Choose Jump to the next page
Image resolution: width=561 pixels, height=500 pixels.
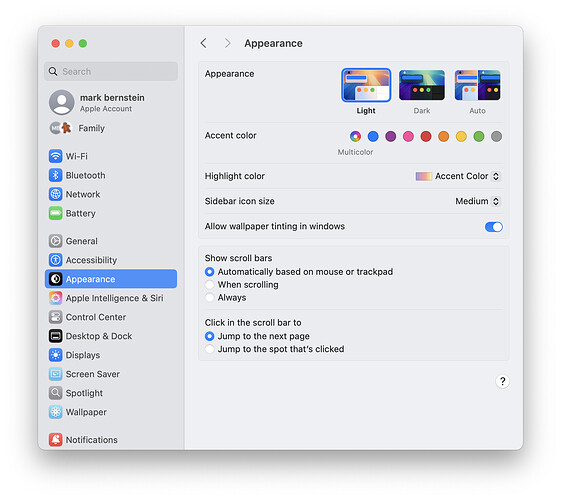pyautogui.click(x=209, y=336)
